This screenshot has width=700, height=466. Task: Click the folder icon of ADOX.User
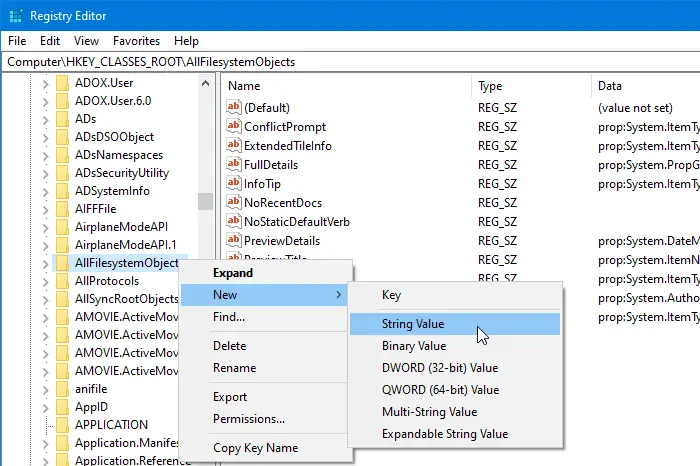pos(62,83)
